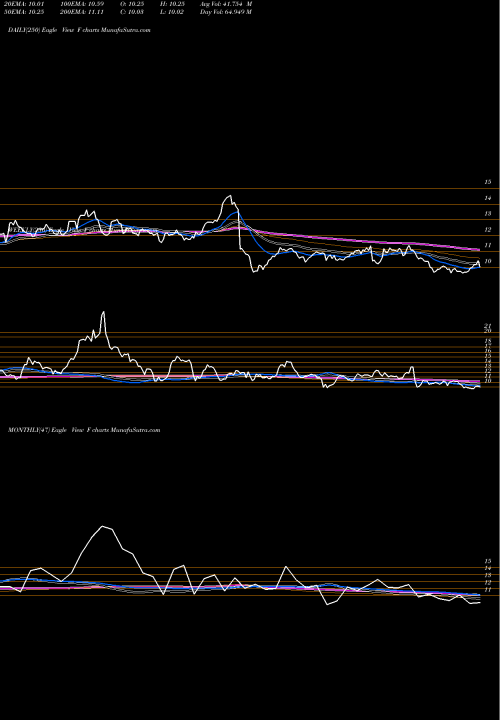
Task: Click the 18 price label on weekly chart axis
Action: [488, 341]
